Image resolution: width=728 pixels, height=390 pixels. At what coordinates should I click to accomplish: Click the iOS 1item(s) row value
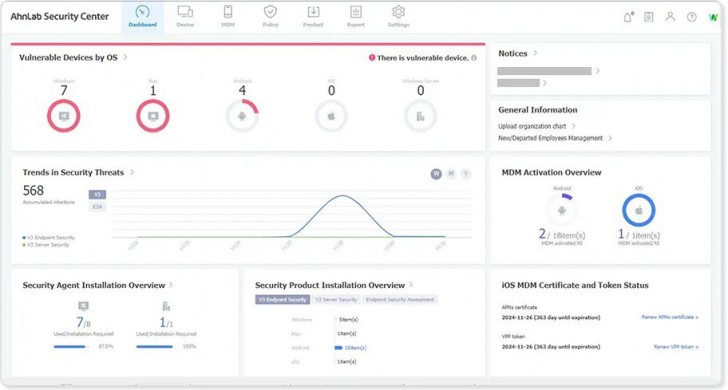346,362
